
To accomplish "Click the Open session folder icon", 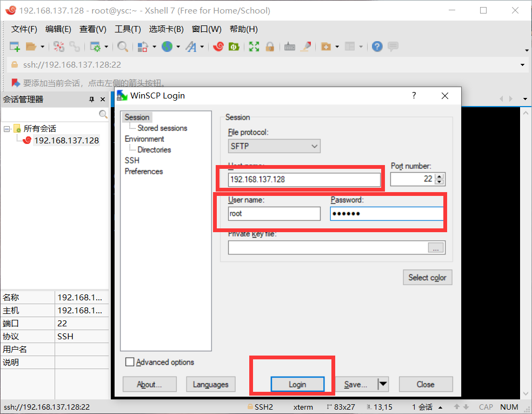I will [31, 47].
